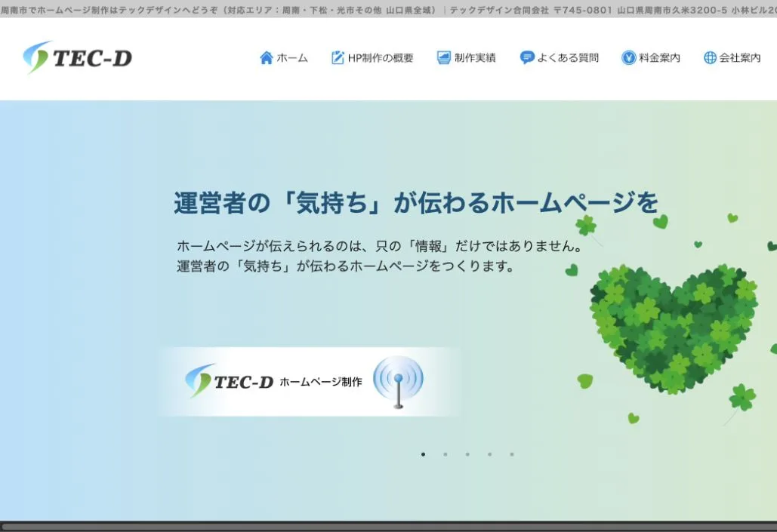This screenshot has width=777, height=532.
Task: Click the TEC-D ホームページ制作 banner
Action: [x=310, y=381]
